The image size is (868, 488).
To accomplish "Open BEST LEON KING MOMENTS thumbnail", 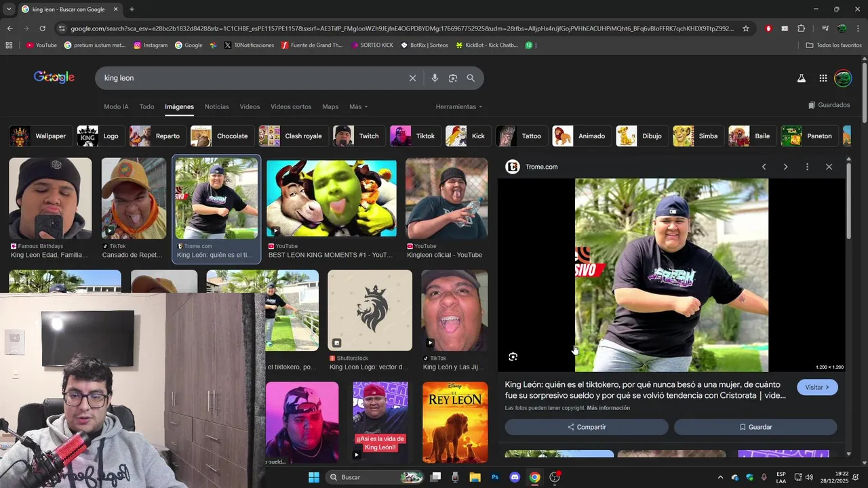I will click(x=331, y=199).
